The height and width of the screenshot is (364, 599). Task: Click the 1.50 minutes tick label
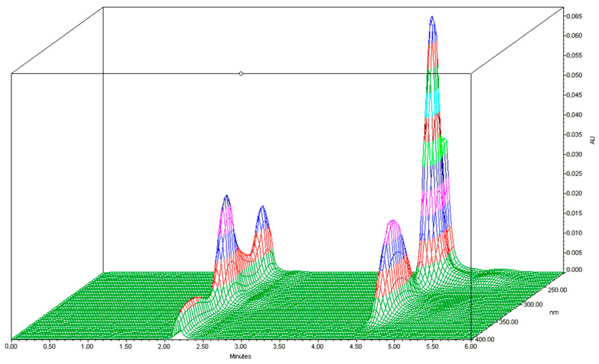pos(126,346)
